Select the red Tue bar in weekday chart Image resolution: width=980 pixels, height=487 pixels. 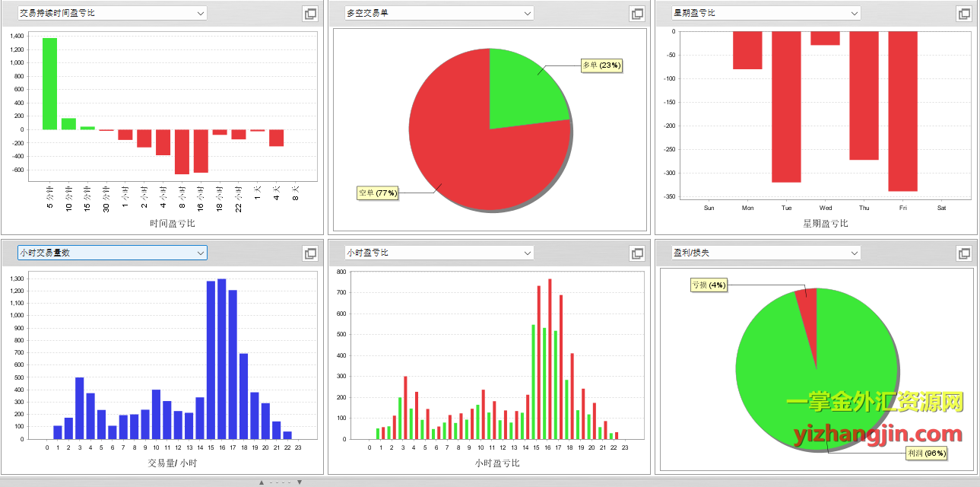coord(786,107)
